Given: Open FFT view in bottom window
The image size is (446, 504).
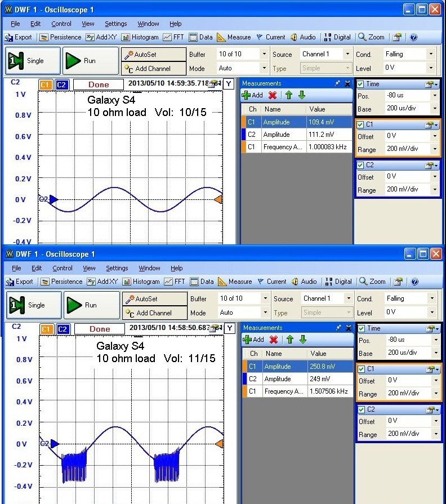Looking at the screenshot, I should point(175,282).
